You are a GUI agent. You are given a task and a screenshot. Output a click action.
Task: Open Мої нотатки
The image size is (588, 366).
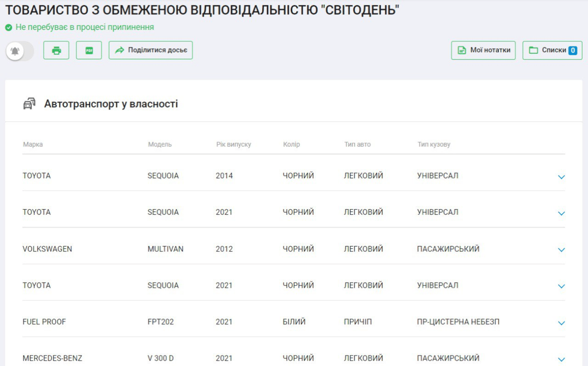(483, 50)
